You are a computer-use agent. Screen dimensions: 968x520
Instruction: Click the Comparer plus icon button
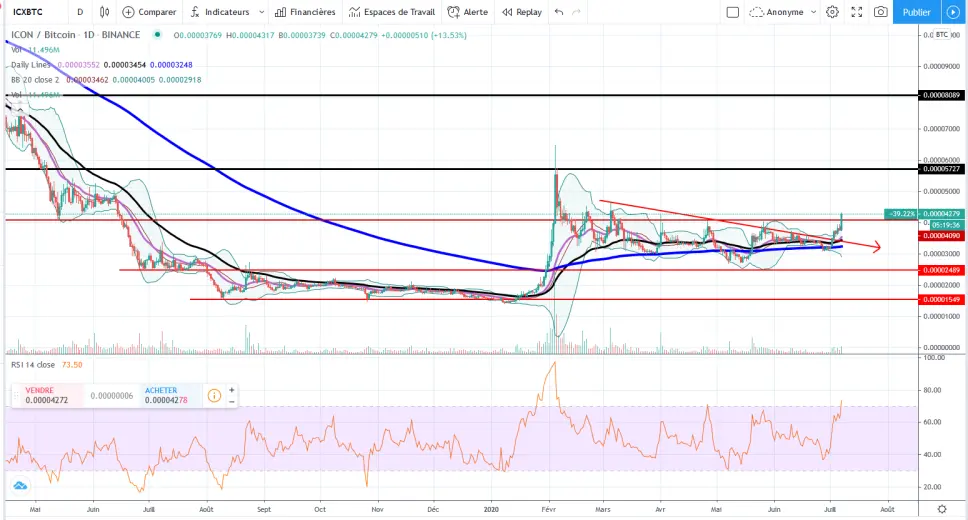[x=128, y=12]
